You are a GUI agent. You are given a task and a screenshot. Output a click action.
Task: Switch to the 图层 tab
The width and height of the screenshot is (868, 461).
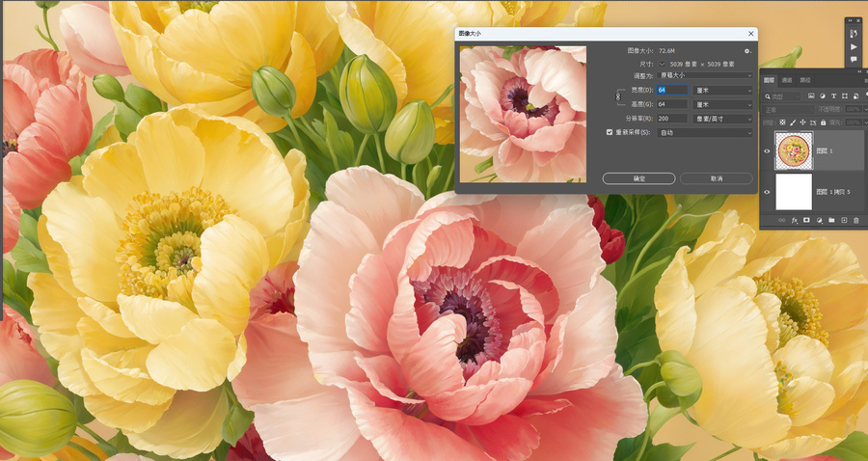point(769,80)
